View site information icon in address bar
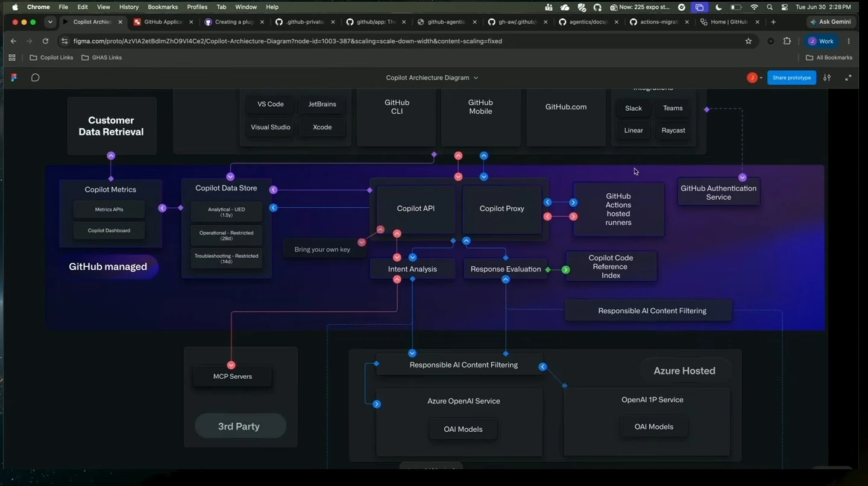Image resolution: width=868 pixels, height=486 pixels. pyautogui.click(x=64, y=41)
